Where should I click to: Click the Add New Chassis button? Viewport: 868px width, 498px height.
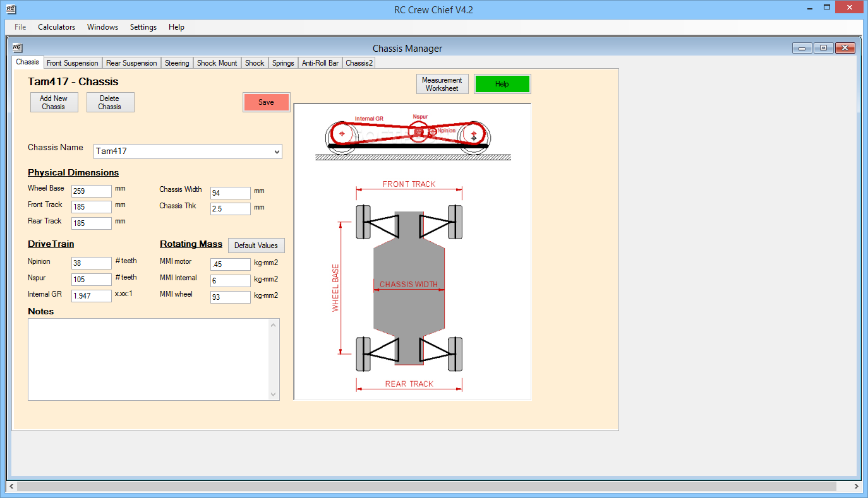54,102
